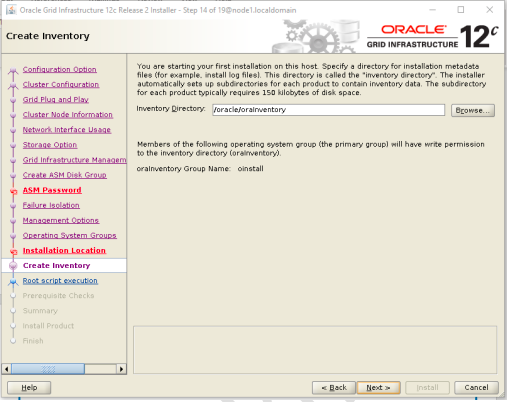
Task: Select the Failure Isolation step
Action: click(x=51, y=205)
